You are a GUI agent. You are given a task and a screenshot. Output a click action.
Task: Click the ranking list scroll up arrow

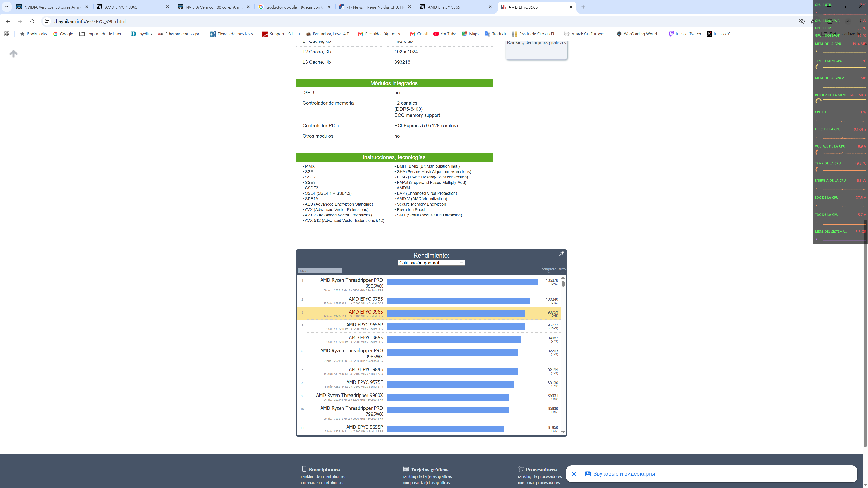563,278
